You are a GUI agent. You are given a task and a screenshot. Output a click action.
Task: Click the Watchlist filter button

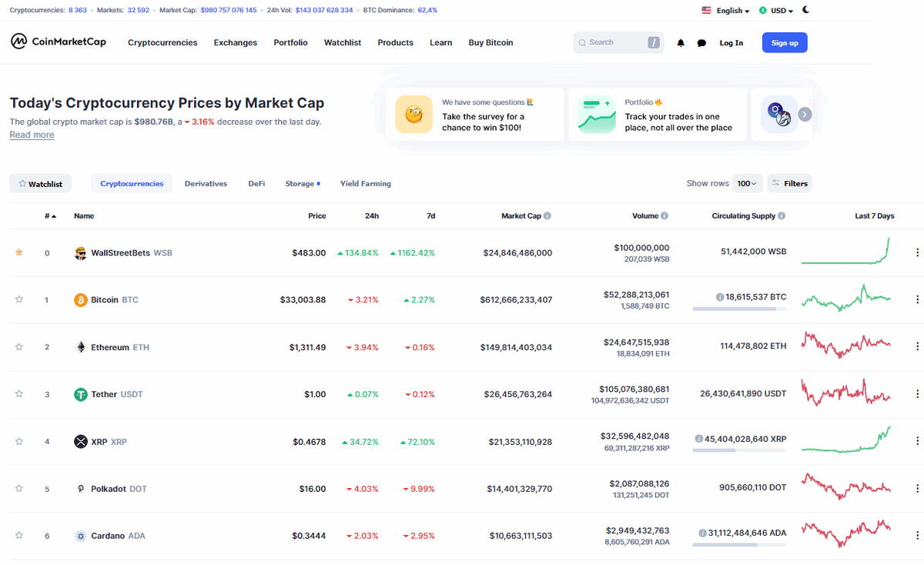coord(41,184)
